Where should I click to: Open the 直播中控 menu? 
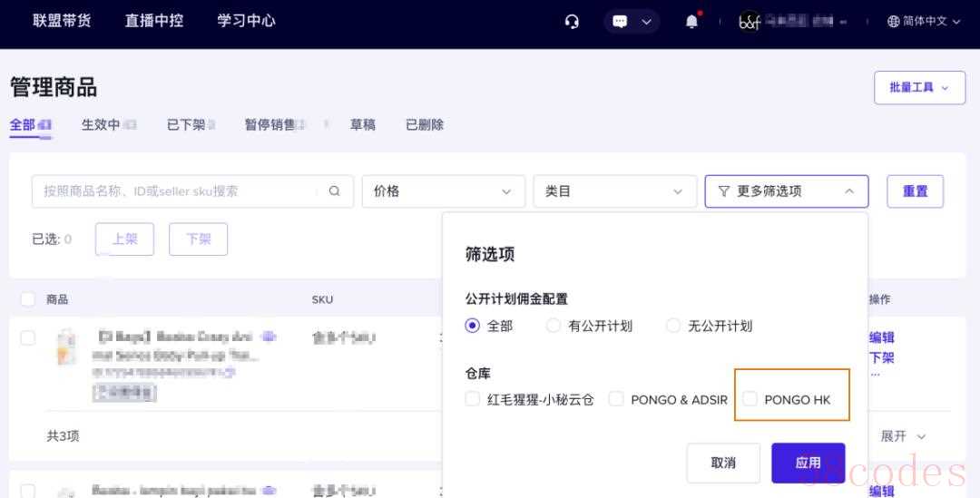pyautogui.click(x=153, y=21)
